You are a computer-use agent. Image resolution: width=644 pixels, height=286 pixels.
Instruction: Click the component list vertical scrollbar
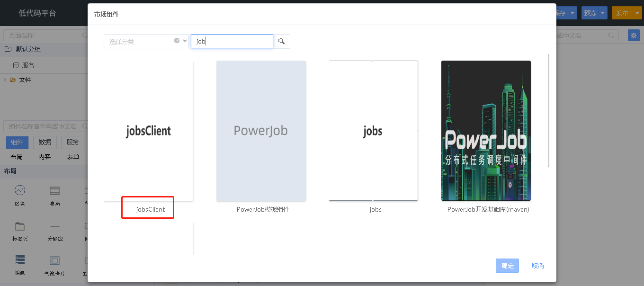tap(549, 110)
